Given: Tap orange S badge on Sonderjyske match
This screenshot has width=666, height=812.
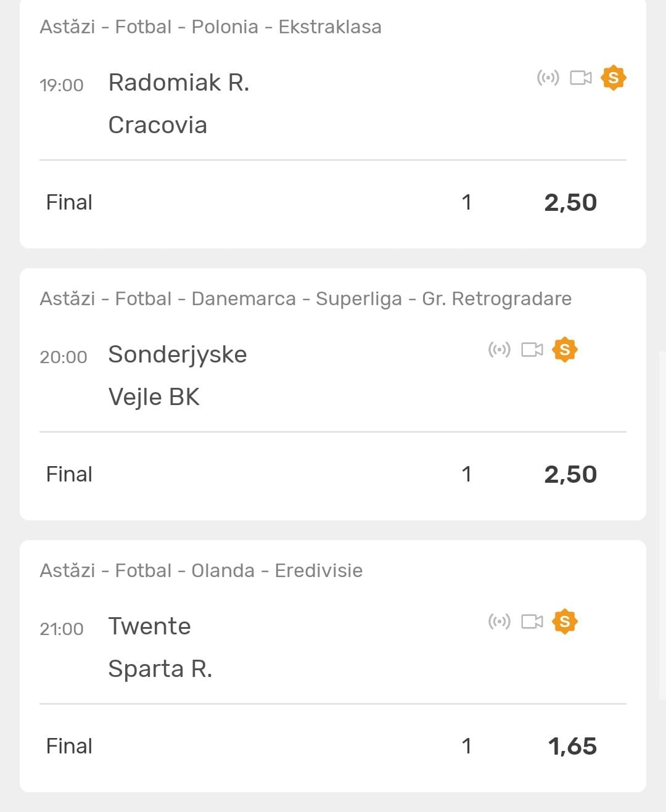Looking at the screenshot, I should (564, 350).
